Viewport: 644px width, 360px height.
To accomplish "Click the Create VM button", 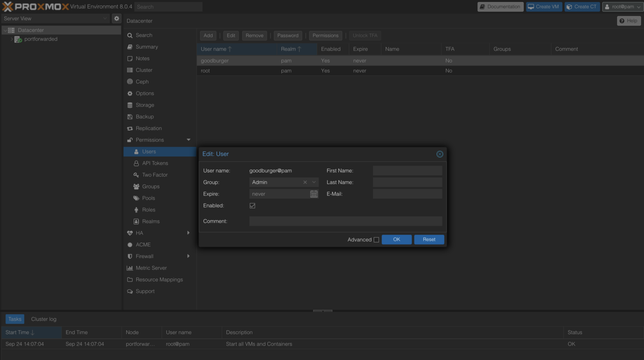I will [544, 6].
